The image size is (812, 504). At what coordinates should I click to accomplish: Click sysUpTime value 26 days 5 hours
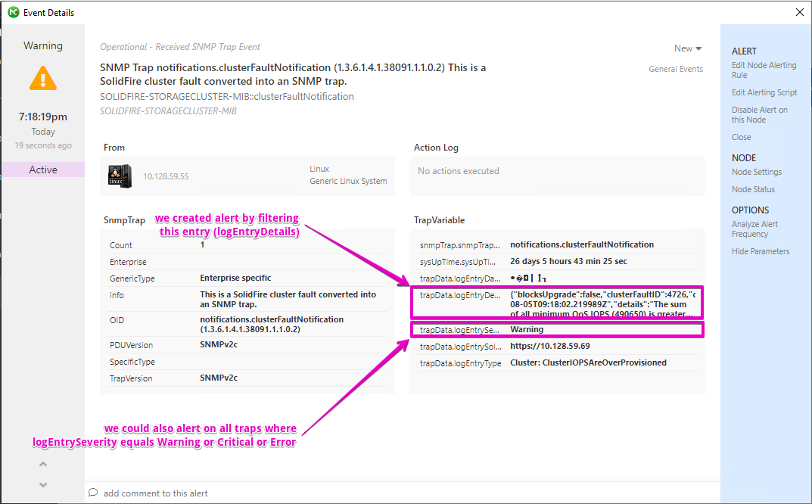click(568, 261)
